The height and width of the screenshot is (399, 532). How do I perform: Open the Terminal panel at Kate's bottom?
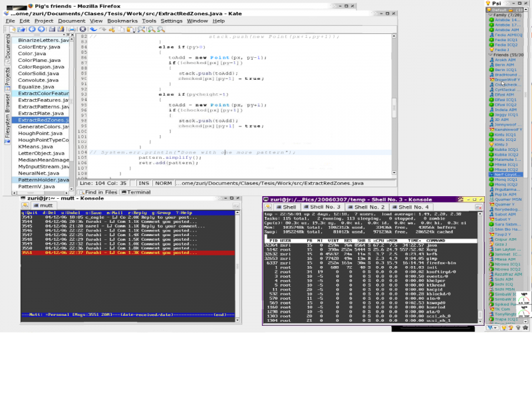pyautogui.click(x=135, y=192)
